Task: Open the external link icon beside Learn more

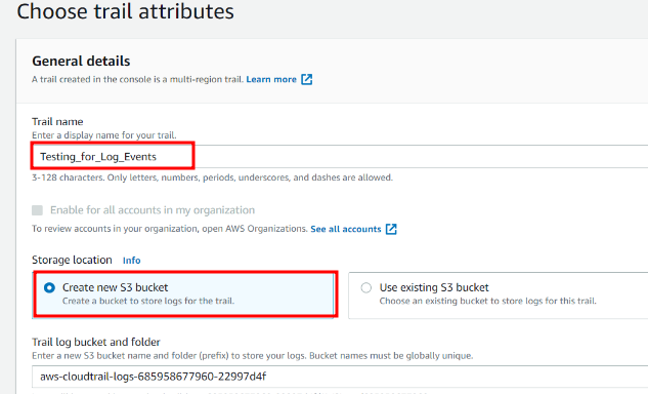Action: tap(307, 79)
